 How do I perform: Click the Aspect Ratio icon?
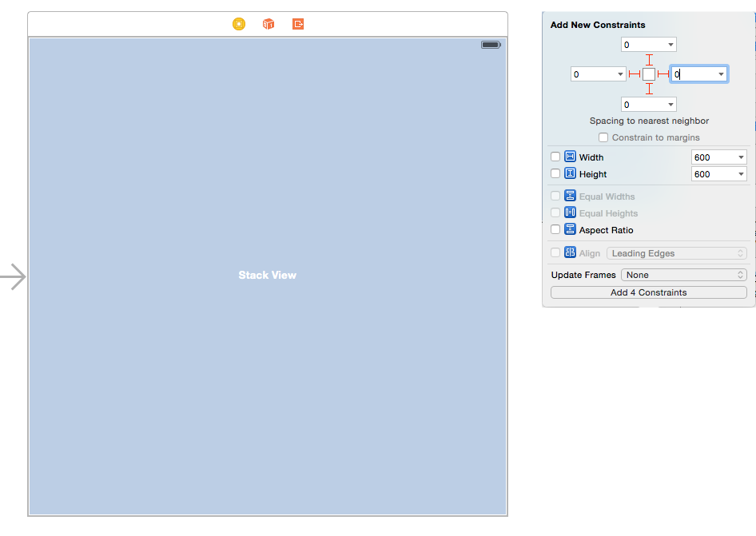coord(570,230)
